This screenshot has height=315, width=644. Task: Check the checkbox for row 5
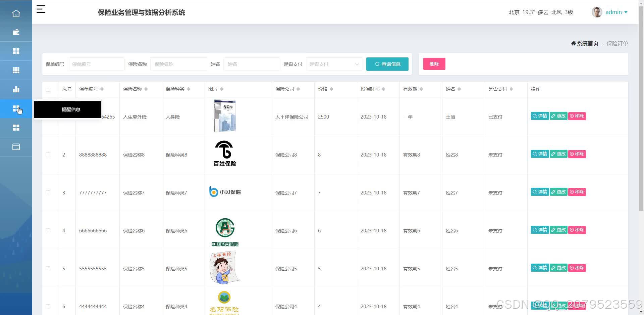coord(48,268)
